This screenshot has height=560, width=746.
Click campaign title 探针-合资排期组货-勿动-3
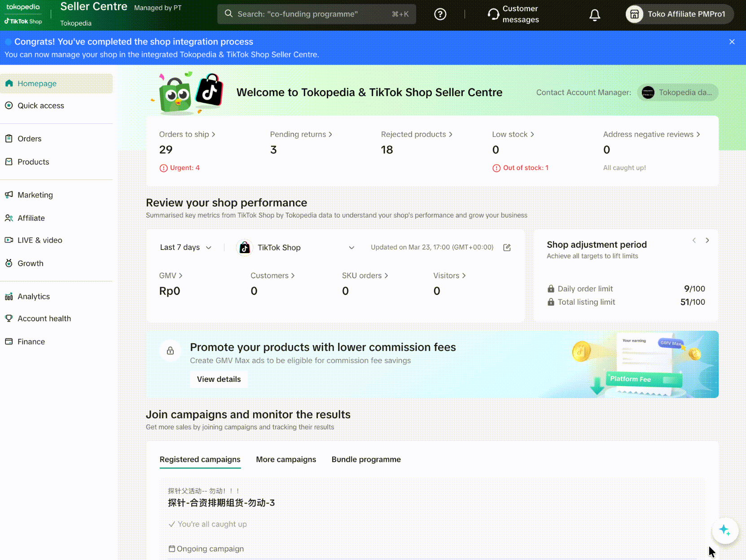point(221,503)
